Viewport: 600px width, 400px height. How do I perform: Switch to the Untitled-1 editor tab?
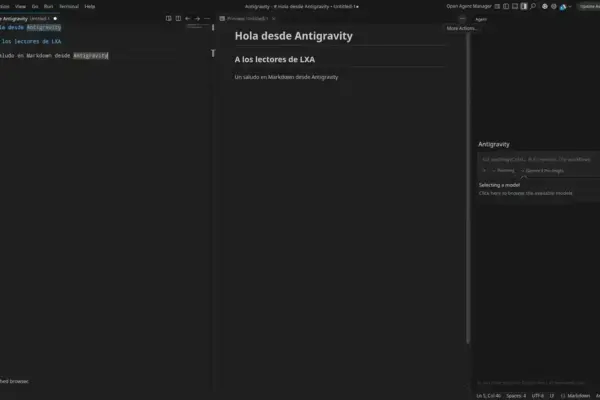pos(29,18)
